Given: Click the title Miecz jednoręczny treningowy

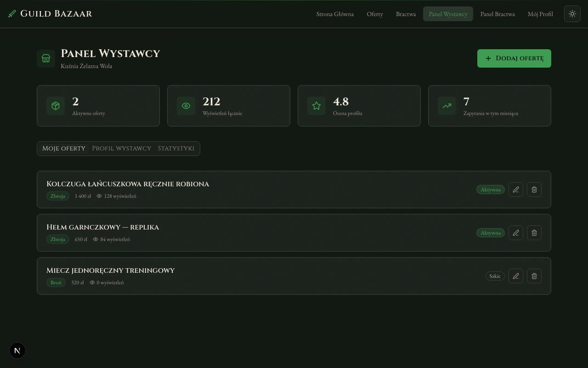Looking at the screenshot, I should [111, 270].
